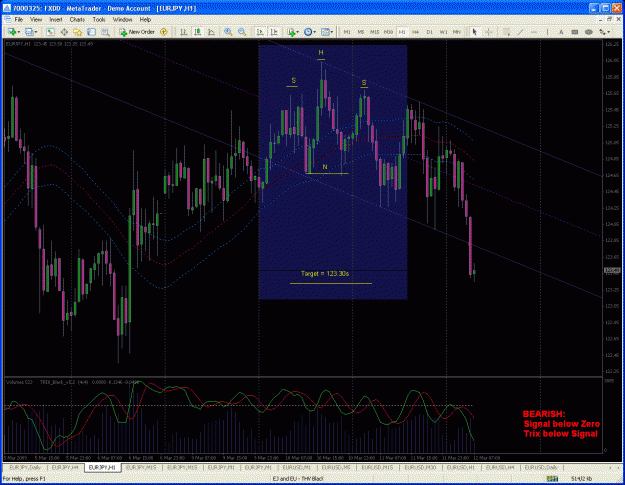Open the Terminal window icon
The image size is (625, 485).
click(x=92, y=32)
